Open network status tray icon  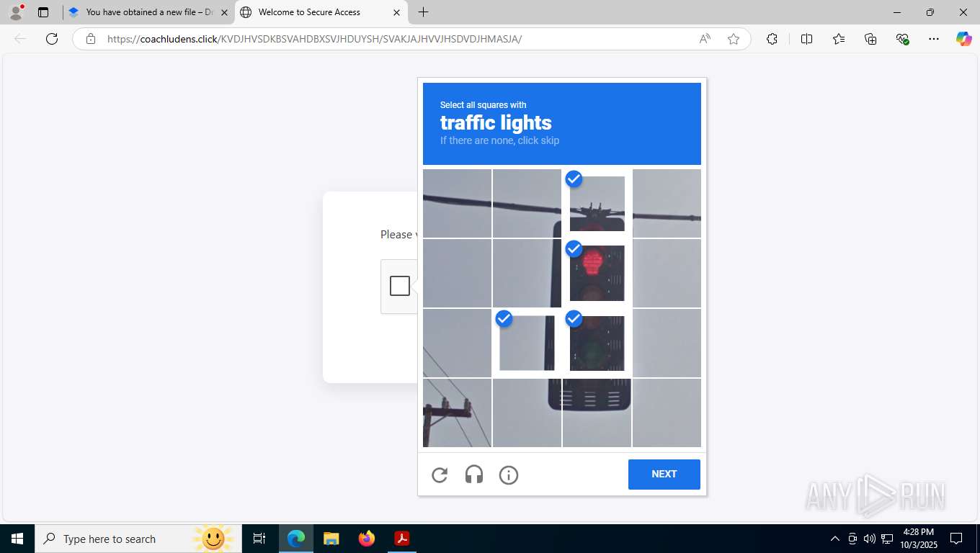coord(887,539)
